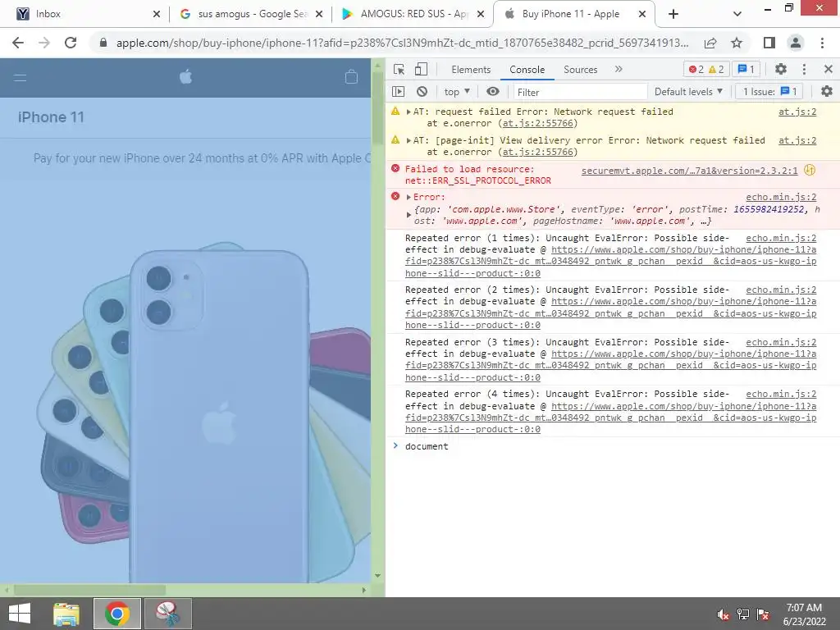Open at.js:2:55766 link in first warning

[538, 124]
